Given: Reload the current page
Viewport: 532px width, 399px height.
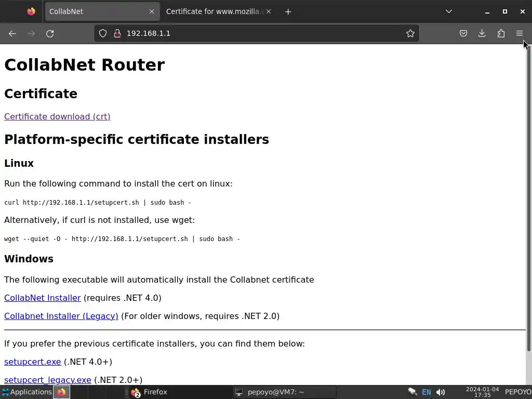Looking at the screenshot, I should (50, 34).
